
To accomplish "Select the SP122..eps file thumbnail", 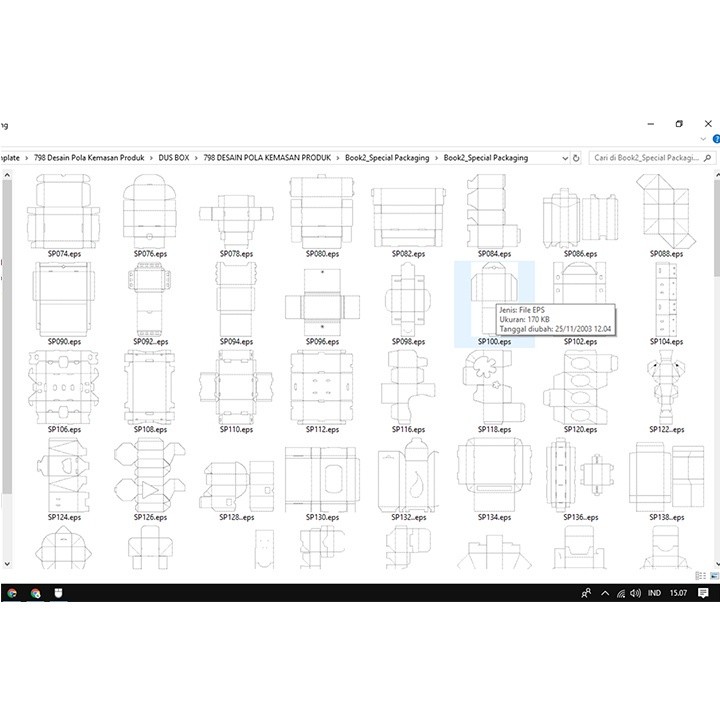I will pyautogui.click(x=666, y=388).
